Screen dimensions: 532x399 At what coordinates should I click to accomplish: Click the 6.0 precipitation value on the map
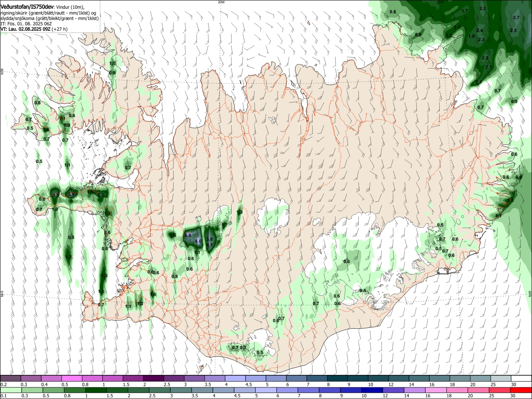(x=198, y=241)
